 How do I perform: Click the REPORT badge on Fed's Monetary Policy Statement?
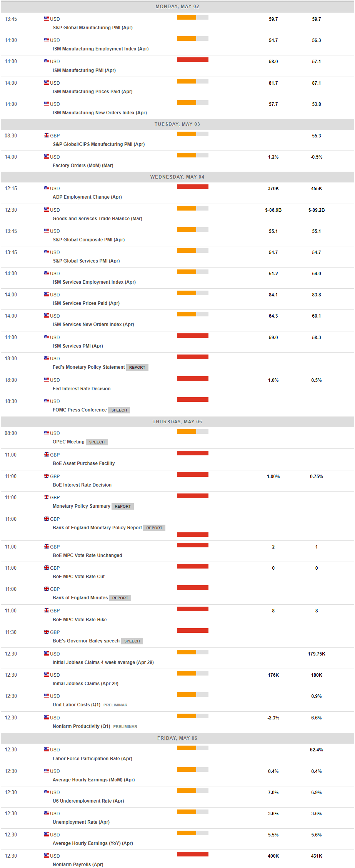137,368
